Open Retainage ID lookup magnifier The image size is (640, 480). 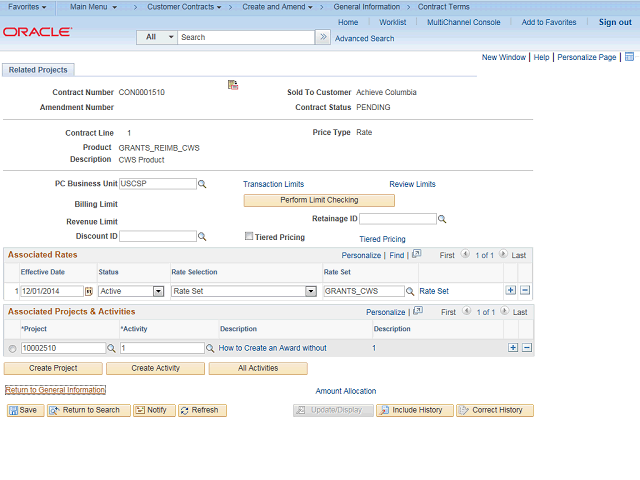pyautogui.click(x=442, y=219)
